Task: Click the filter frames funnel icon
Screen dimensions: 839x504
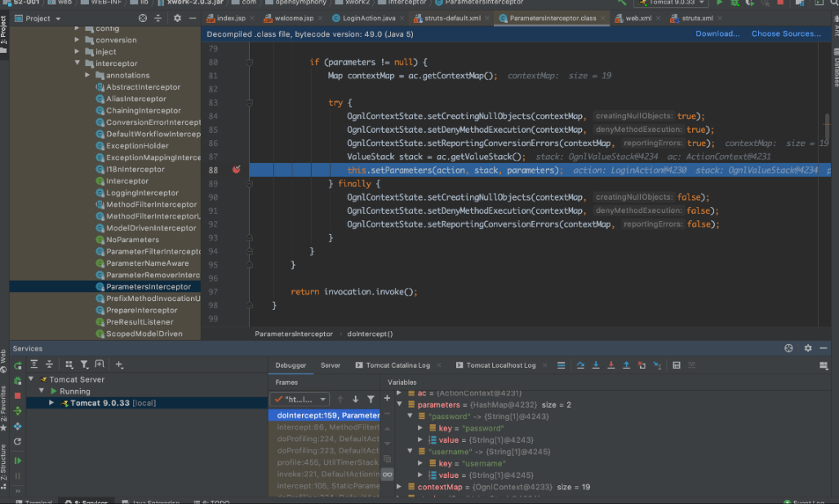Action: coord(371,399)
